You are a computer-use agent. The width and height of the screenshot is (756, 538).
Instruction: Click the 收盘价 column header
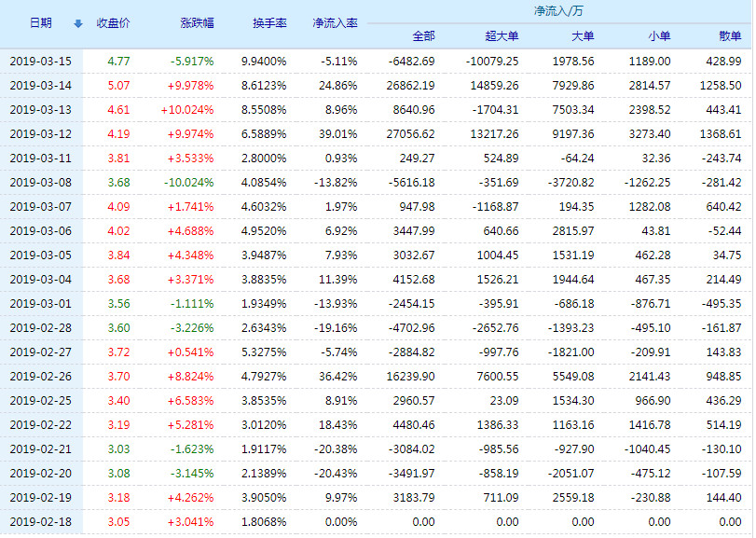113,22
